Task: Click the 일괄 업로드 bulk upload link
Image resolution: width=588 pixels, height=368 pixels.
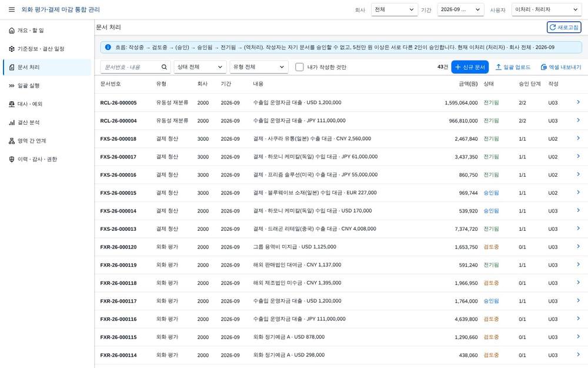Action: pos(513,67)
